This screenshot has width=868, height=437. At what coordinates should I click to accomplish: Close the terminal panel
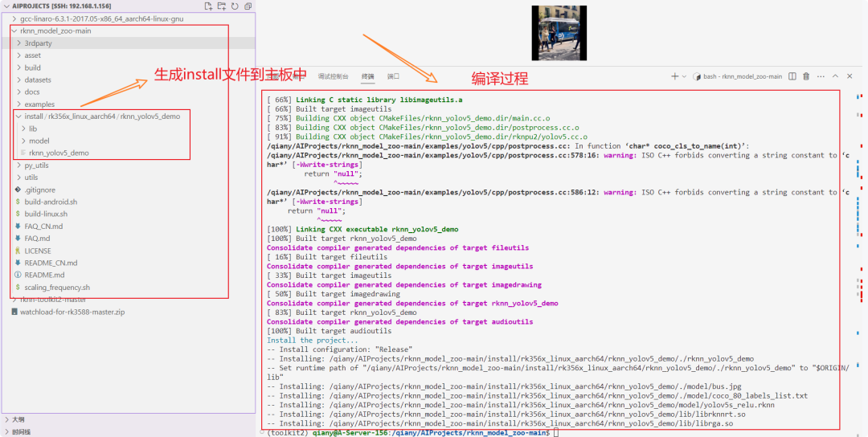pyautogui.click(x=850, y=76)
